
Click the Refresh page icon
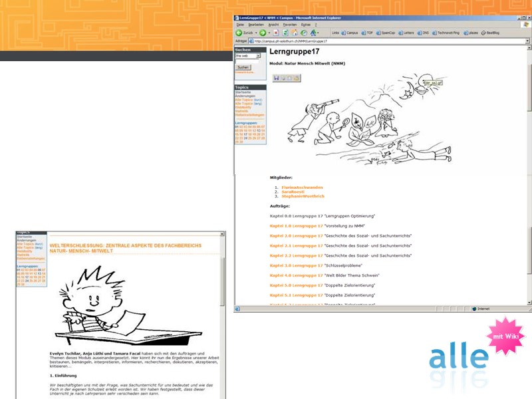tap(285, 33)
